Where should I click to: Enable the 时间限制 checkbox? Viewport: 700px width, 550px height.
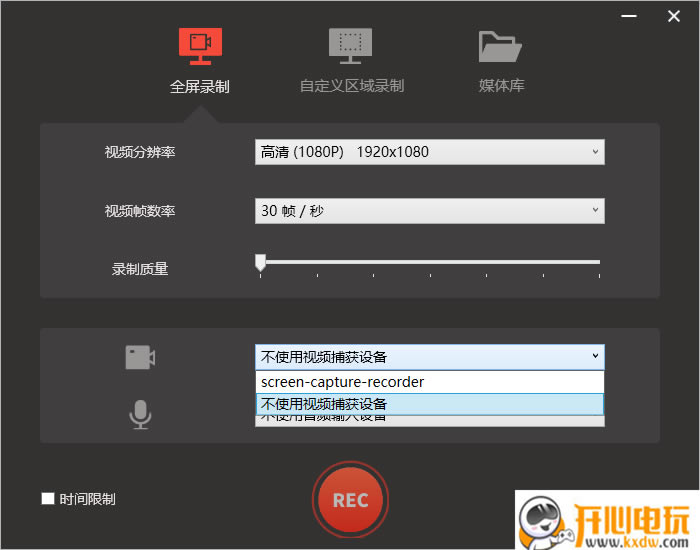[48, 498]
